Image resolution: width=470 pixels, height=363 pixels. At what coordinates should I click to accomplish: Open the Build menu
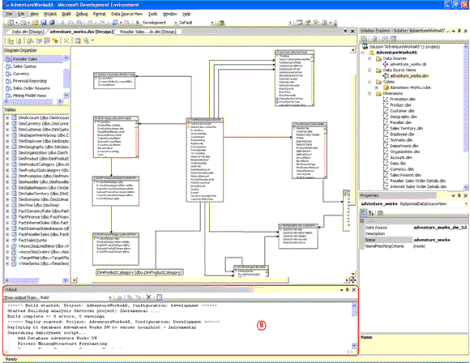click(x=66, y=14)
